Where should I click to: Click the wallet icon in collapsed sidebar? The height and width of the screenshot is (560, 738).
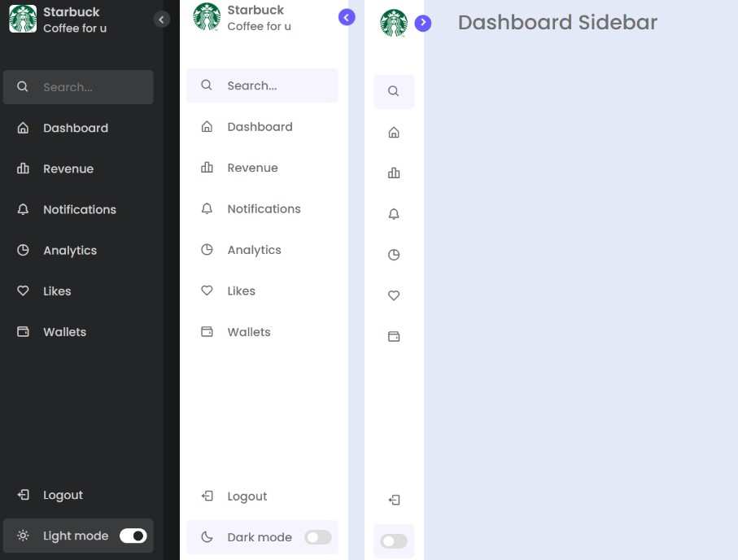point(394,336)
